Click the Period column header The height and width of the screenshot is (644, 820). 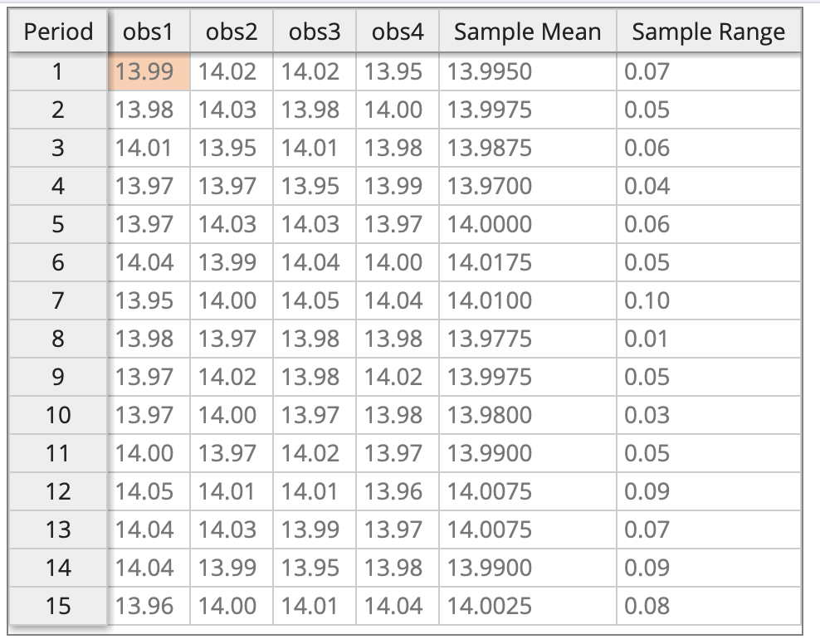click(58, 32)
